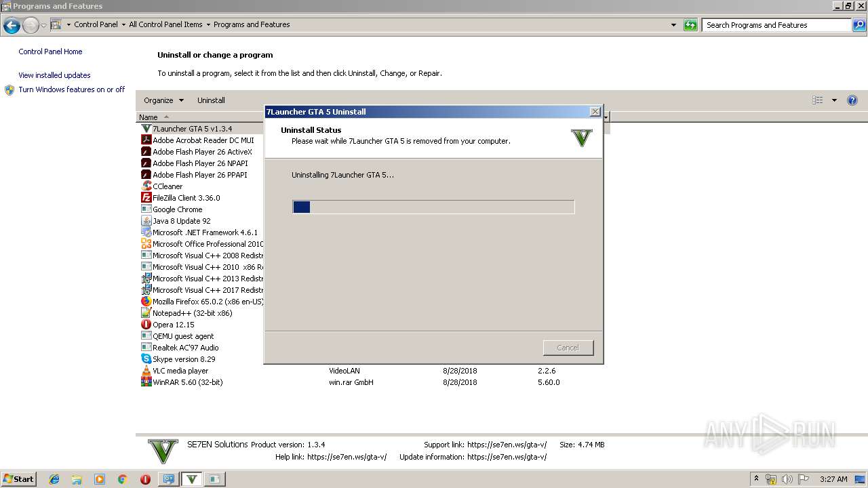The image size is (868, 488).
Task: Click Cancel in the uninstall dialog
Action: [x=568, y=348]
